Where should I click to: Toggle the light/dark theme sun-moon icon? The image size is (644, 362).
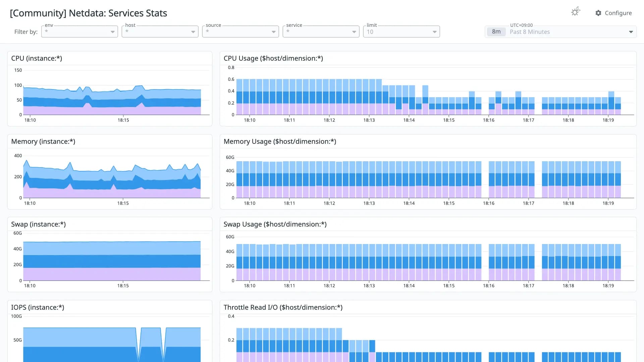pyautogui.click(x=576, y=12)
